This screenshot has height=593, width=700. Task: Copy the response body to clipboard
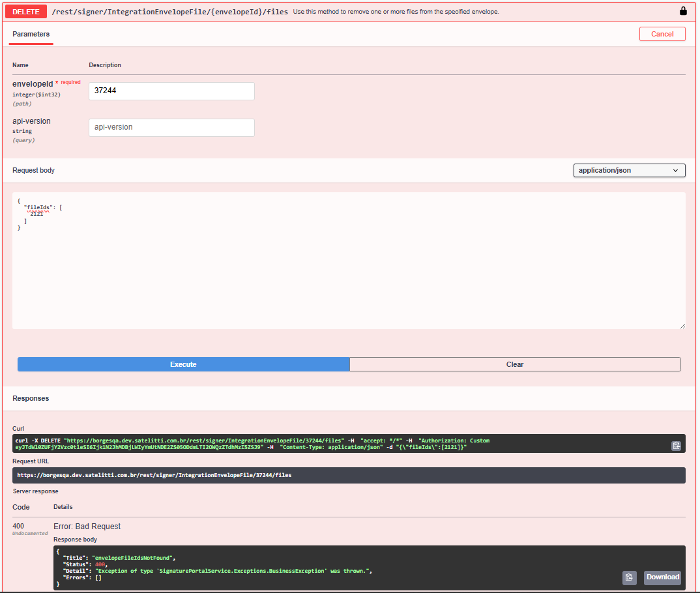(x=629, y=577)
